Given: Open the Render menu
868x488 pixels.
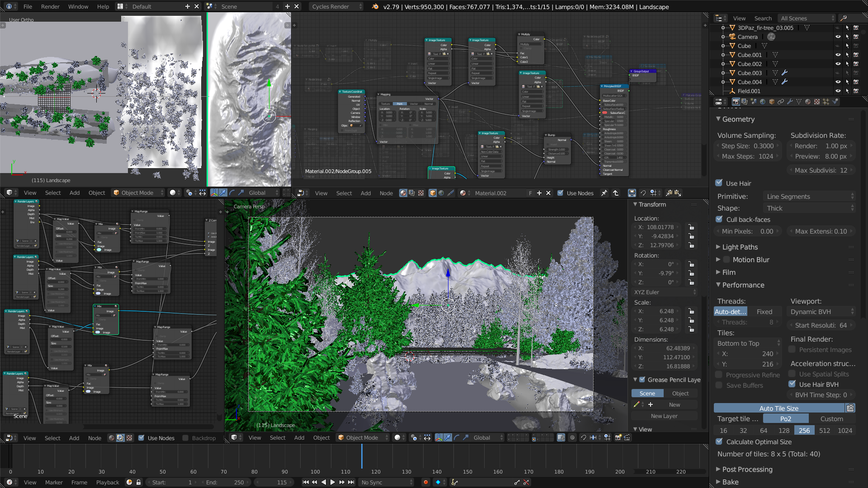Looking at the screenshot, I should pyautogui.click(x=50, y=7).
